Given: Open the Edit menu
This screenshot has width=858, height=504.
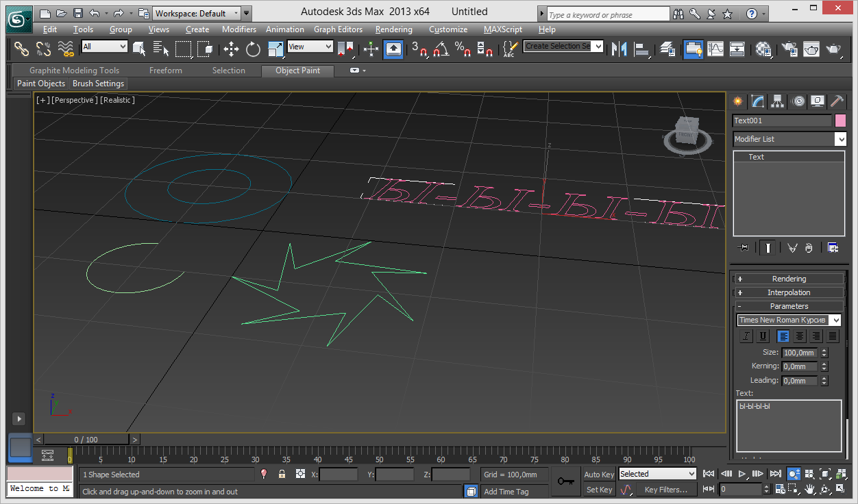Looking at the screenshot, I should coord(50,29).
